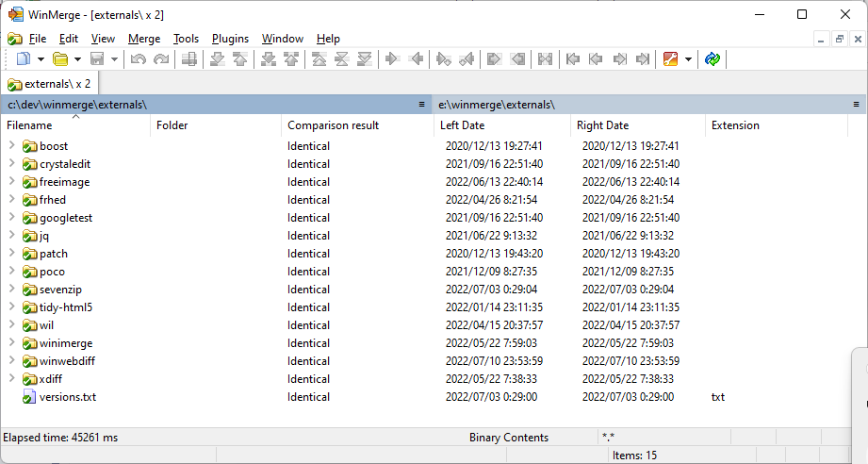
Task: Sort by Comparison result column header
Action: click(x=357, y=125)
